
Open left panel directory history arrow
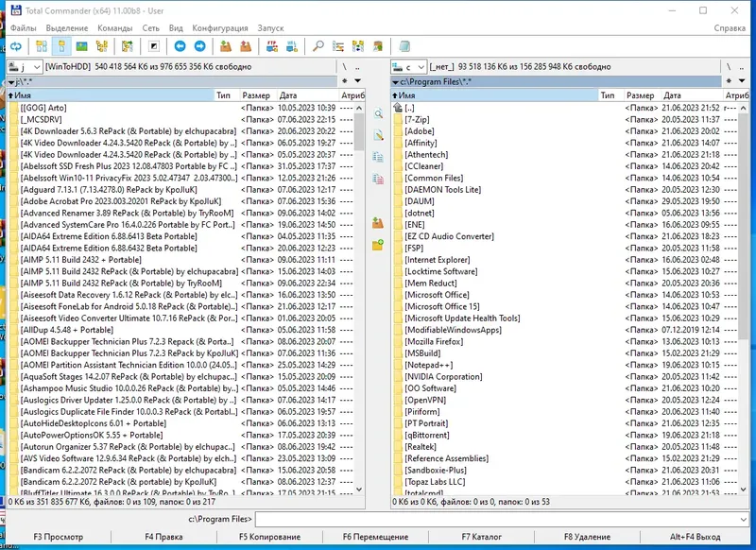click(x=358, y=81)
